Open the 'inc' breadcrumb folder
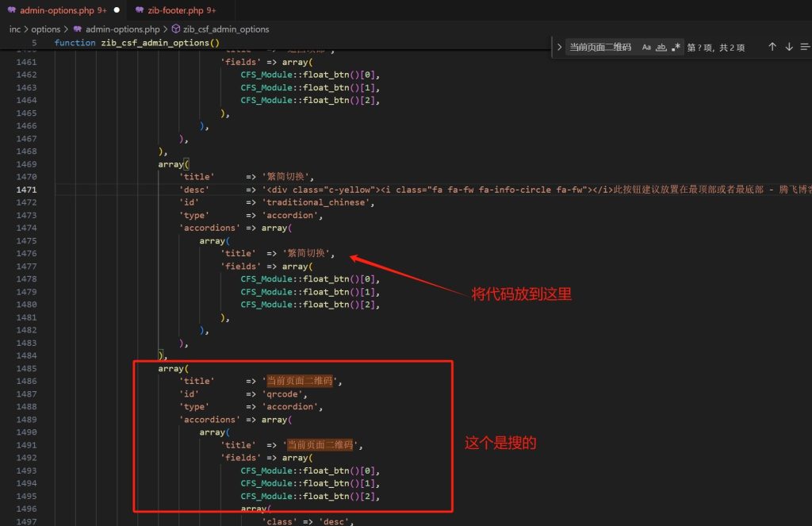The width and height of the screenshot is (812, 526). point(14,29)
